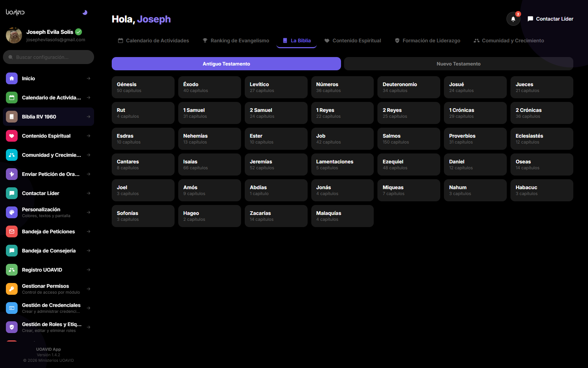Click the Gestión de Roles shield icon

click(12, 327)
